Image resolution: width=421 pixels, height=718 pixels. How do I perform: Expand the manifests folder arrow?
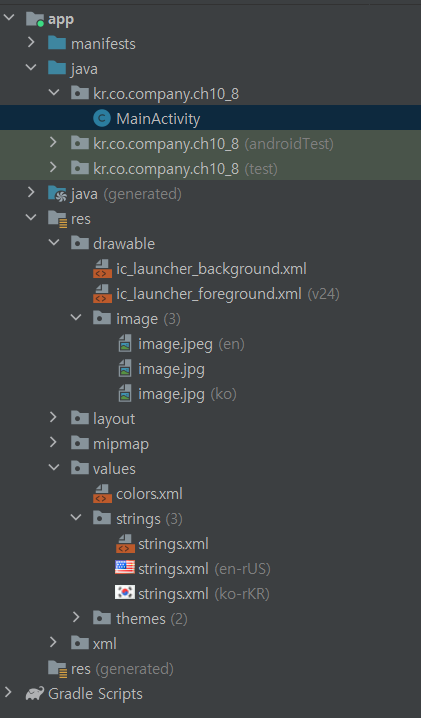pyautogui.click(x=31, y=43)
